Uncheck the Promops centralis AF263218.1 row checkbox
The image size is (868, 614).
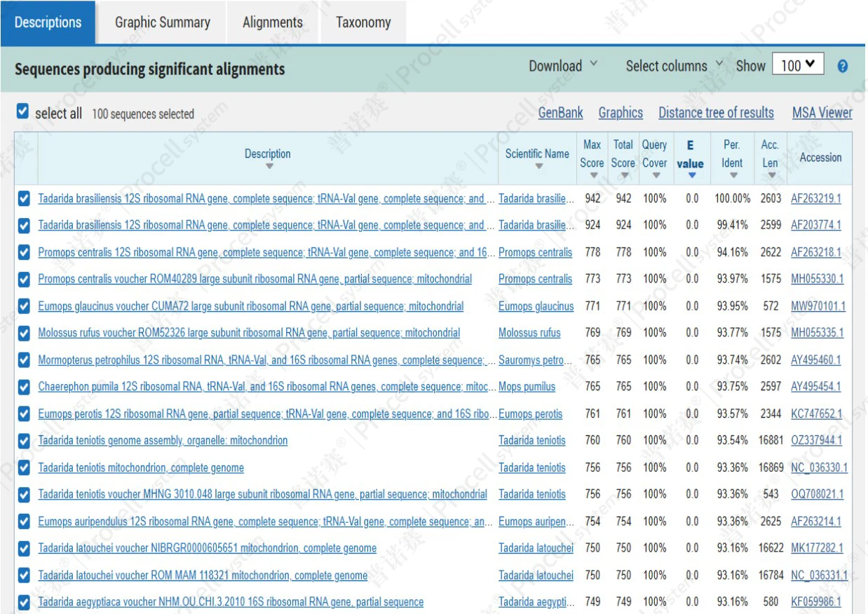(x=24, y=252)
